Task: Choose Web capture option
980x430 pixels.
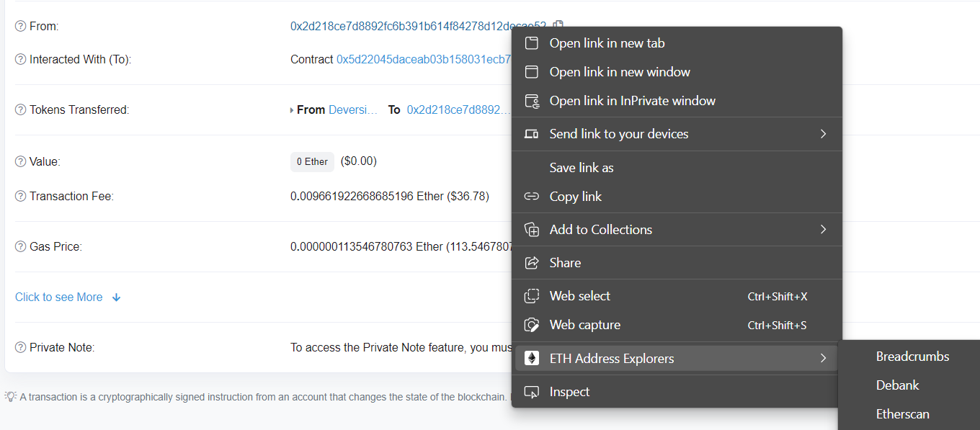Action: 677,325
